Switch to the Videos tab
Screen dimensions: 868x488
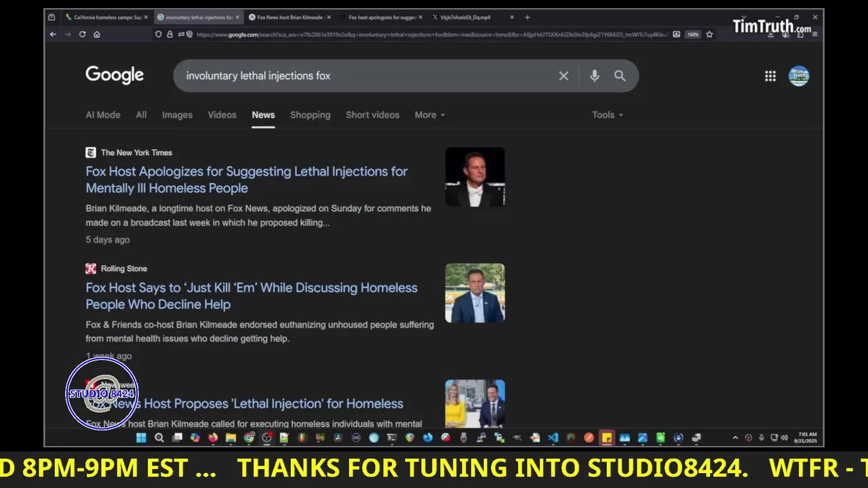tap(222, 115)
